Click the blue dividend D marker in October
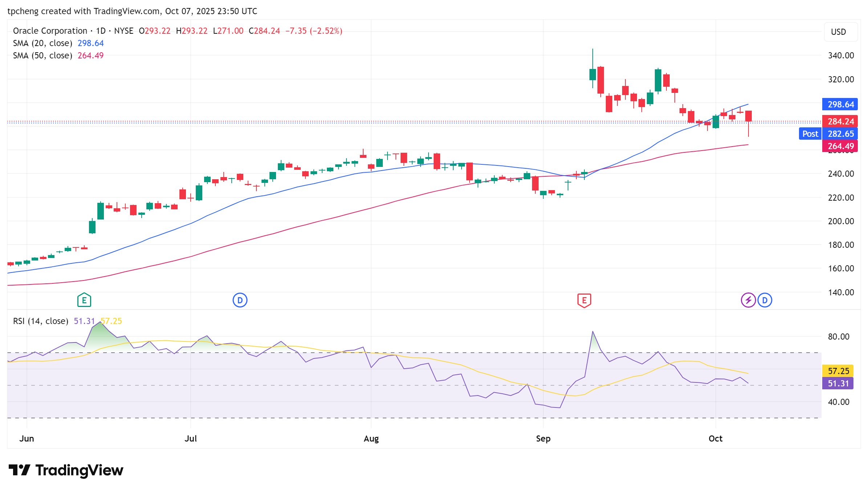This screenshot has height=492, width=868. tap(765, 300)
